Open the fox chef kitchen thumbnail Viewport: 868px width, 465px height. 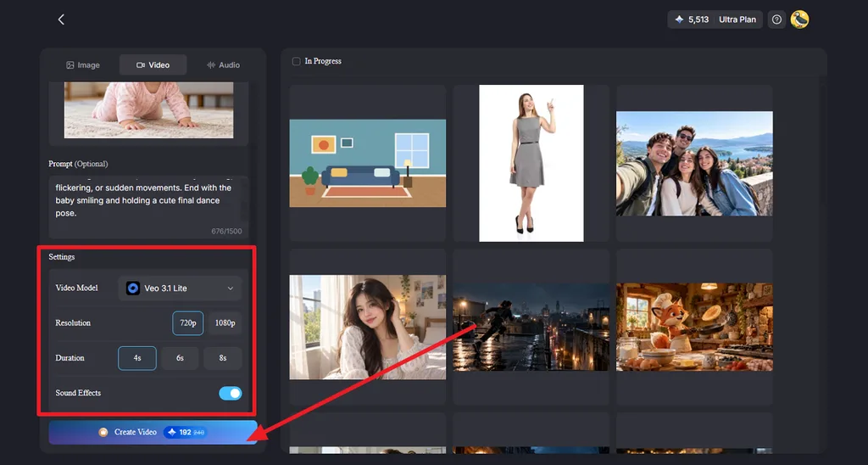click(x=694, y=327)
